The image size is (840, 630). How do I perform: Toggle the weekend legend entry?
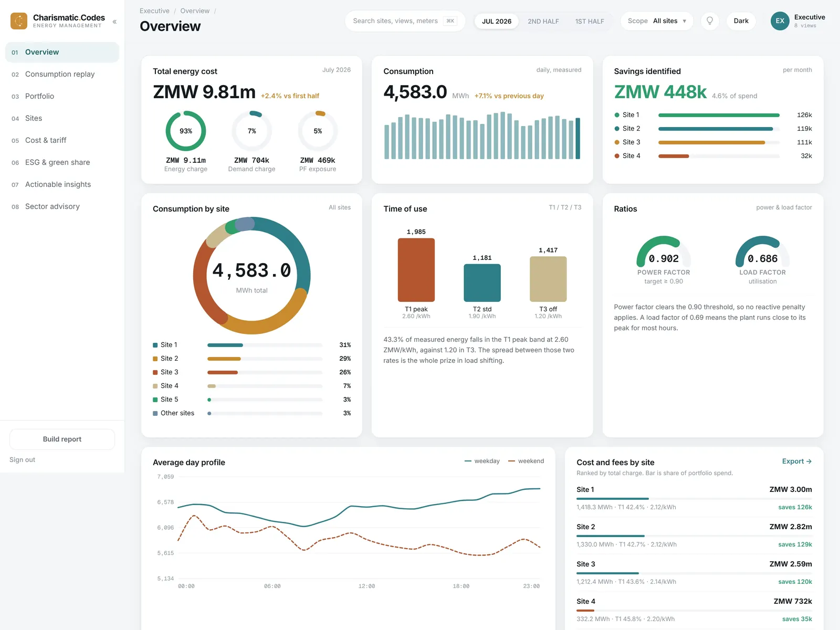click(526, 461)
